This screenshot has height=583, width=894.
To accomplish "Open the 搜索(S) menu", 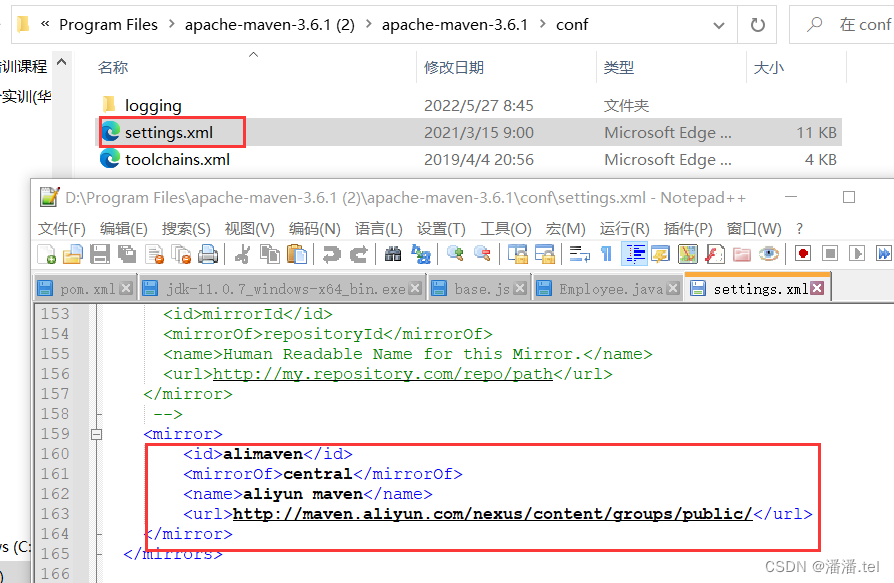I will 186,229.
